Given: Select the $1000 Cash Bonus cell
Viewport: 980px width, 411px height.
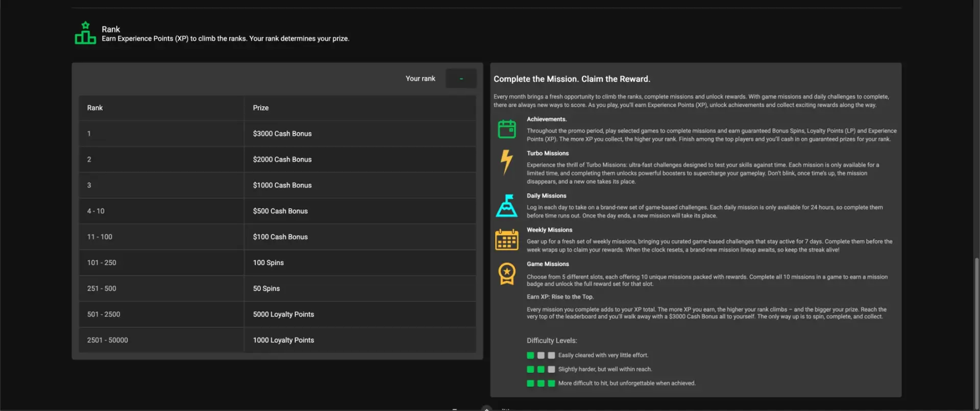Looking at the screenshot, I should 360,185.
